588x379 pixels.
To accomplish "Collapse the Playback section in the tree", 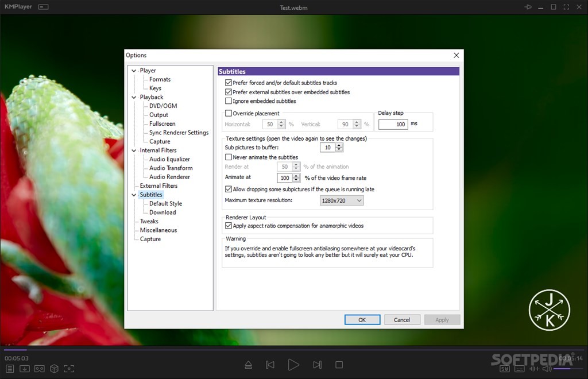I will (133, 97).
